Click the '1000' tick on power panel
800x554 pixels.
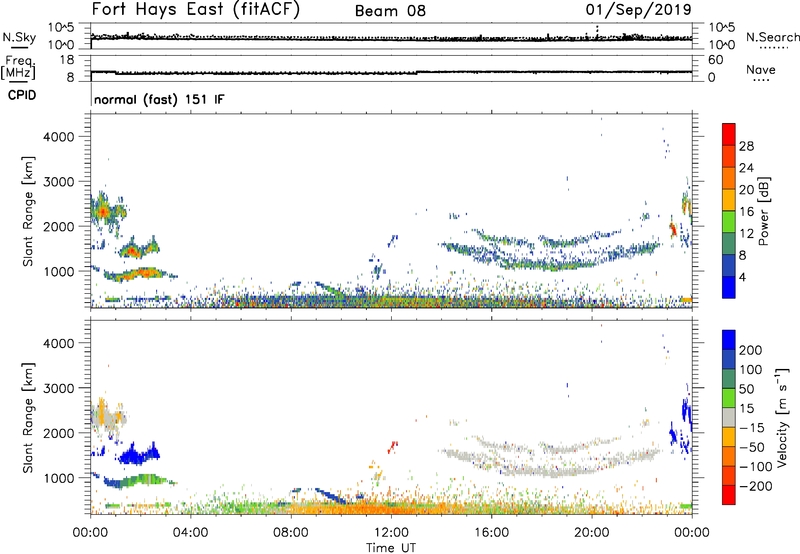click(x=58, y=271)
